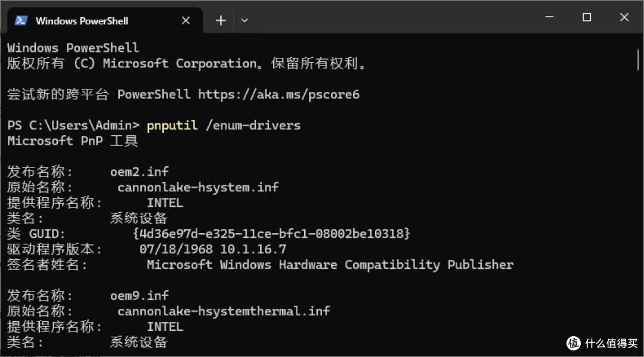Click the oem2.inf published name
The image size is (644, 357).
coord(139,172)
